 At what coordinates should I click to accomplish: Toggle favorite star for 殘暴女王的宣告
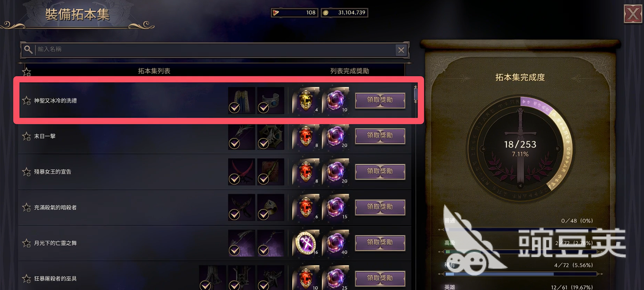click(26, 172)
